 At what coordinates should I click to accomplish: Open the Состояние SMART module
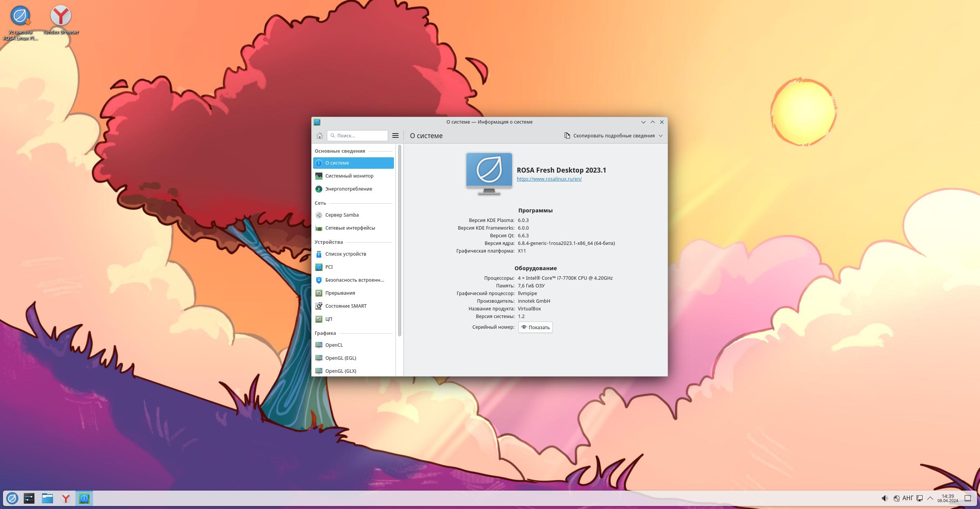(x=345, y=306)
